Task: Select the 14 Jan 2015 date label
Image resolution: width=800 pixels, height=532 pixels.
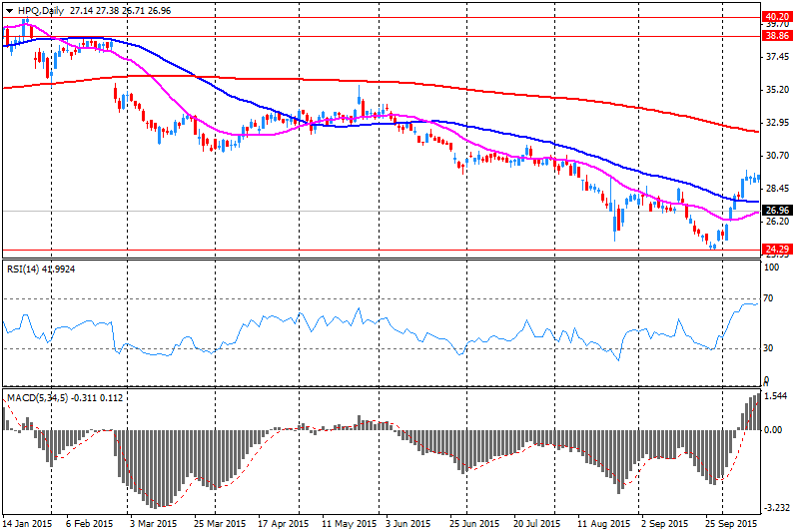Action: [27, 524]
